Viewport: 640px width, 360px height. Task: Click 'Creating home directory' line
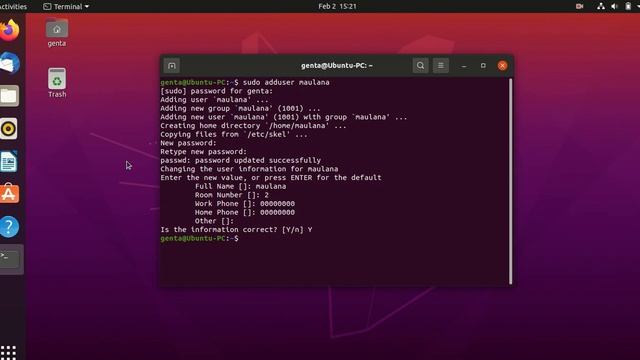[x=253, y=126]
